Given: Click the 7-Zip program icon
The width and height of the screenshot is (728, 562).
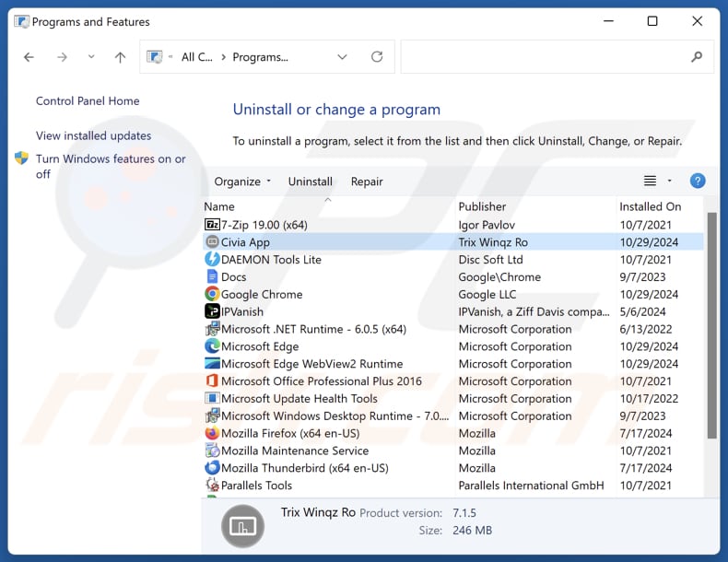Looking at the screenshot, I should [212, 225].
